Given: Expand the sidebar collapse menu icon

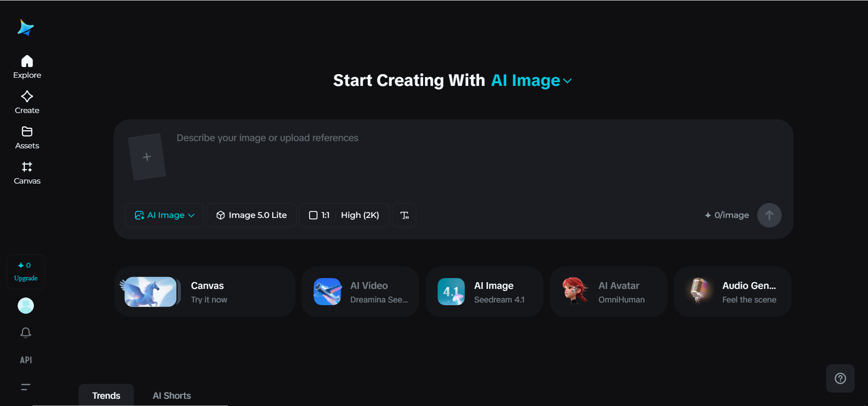Looking at the screenshot, I should point(26,387).
